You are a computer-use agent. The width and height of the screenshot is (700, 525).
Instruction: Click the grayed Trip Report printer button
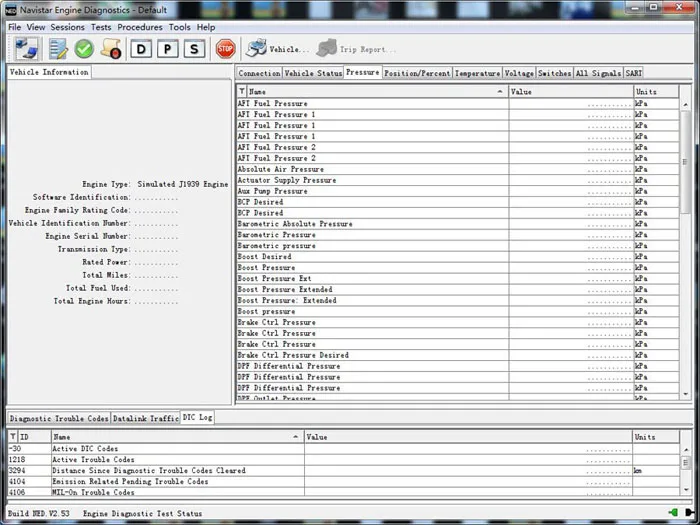click(355, 49)
